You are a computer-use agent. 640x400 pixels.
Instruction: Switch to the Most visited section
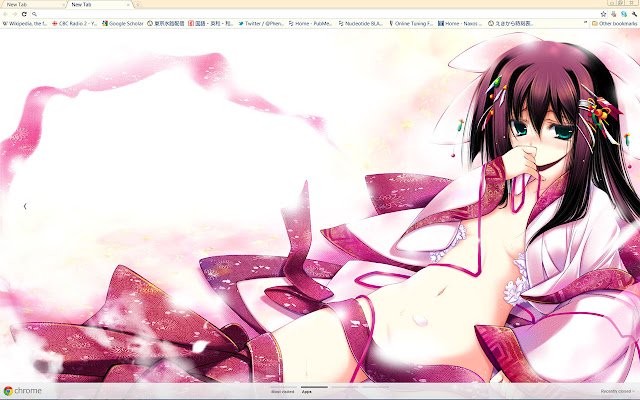(283, 390)
